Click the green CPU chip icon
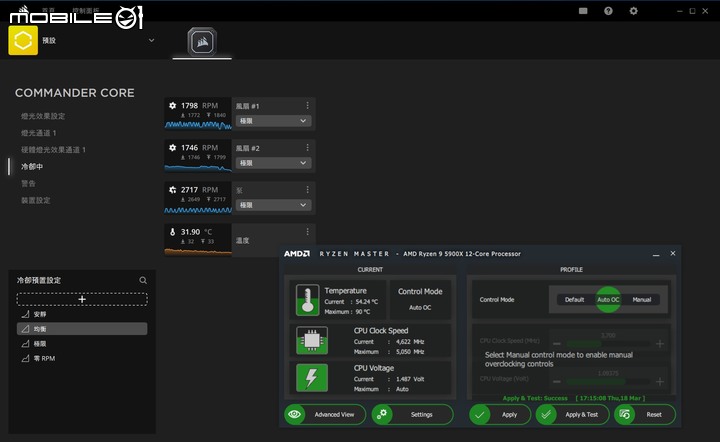Viewport: 720px width, 442px height. [x=312, y=340]
